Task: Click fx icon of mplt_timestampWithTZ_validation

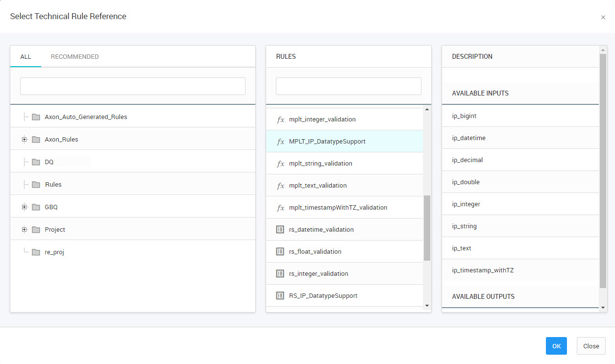Action: click(x=280, y=208)
